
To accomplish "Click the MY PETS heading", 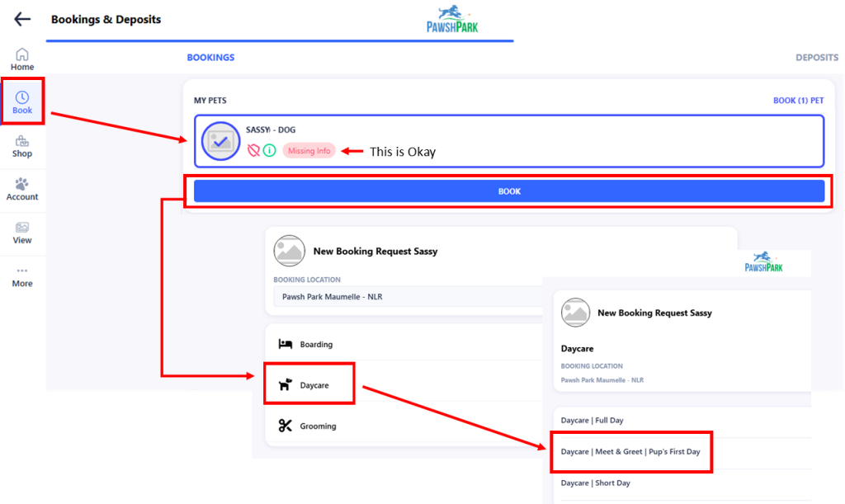I will pos(210,101).
